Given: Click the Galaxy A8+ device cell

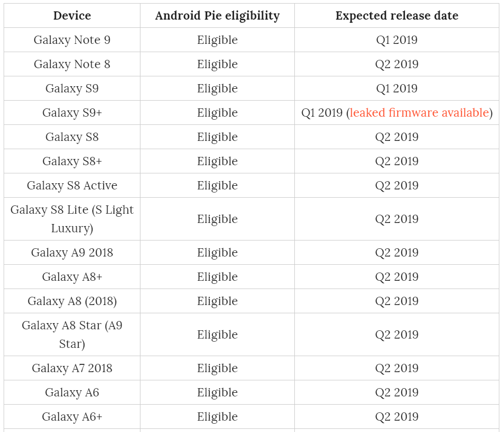Looking at the screenshot, I should (72, 277).
